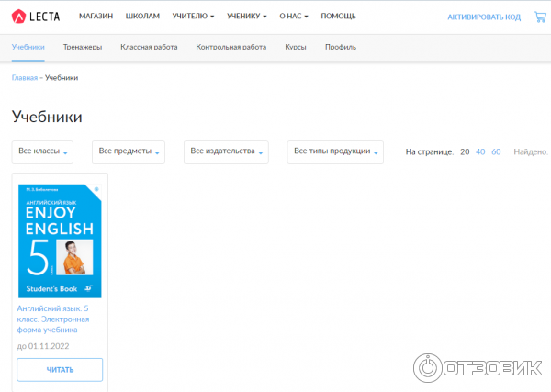Image resolution: width=551 pixels, height=392 pixels.
Task: Expand the Учителю dropdown menu
Action: [x=193, y=17]
